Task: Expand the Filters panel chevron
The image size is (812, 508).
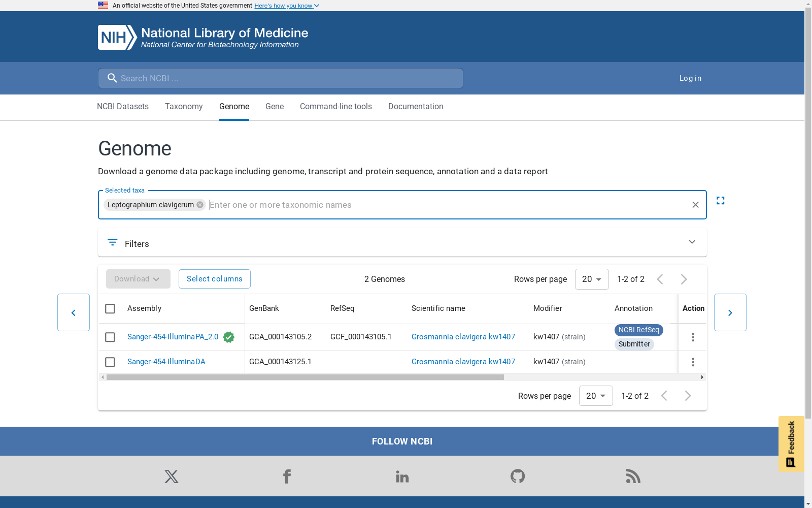Action: [x=692, y=242]
